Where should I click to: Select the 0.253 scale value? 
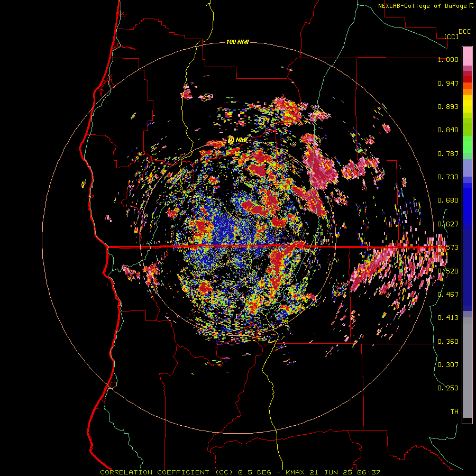click(x=448, y=388)
